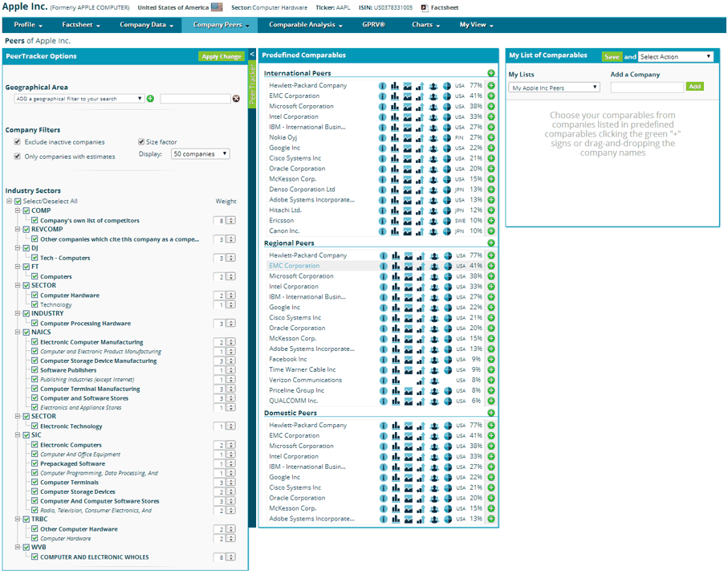
Task: Open bar chart icon for Nokia Oyj
Action: [x=395, y=137]
